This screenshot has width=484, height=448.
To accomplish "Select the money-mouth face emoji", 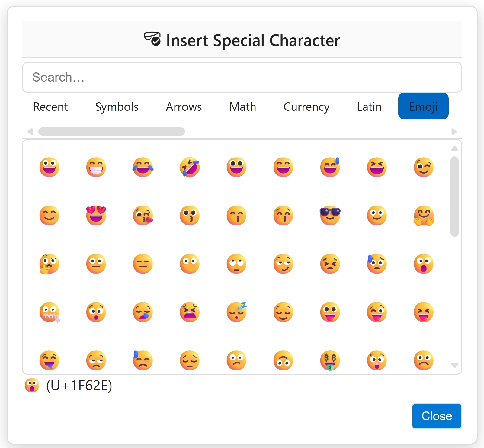I will coord(330,360).
